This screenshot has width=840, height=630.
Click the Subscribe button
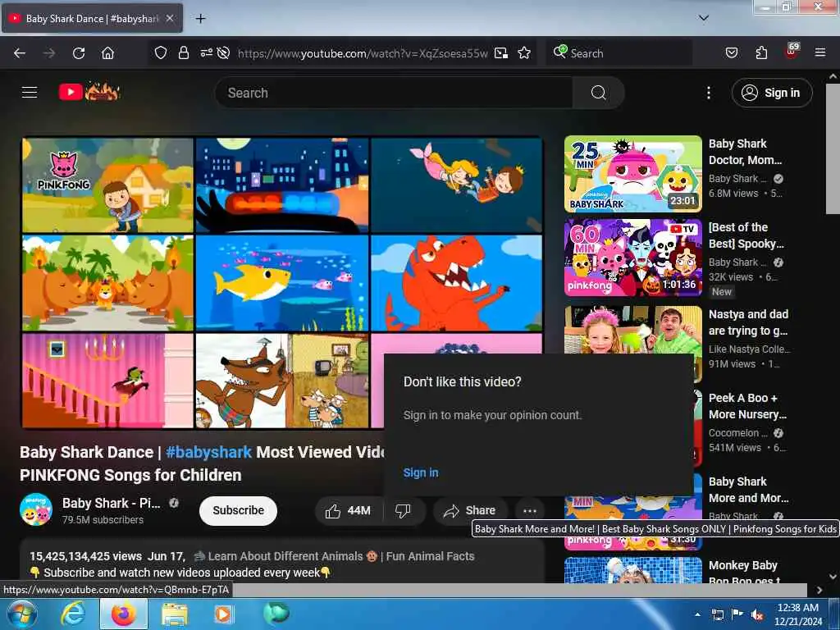239,510
